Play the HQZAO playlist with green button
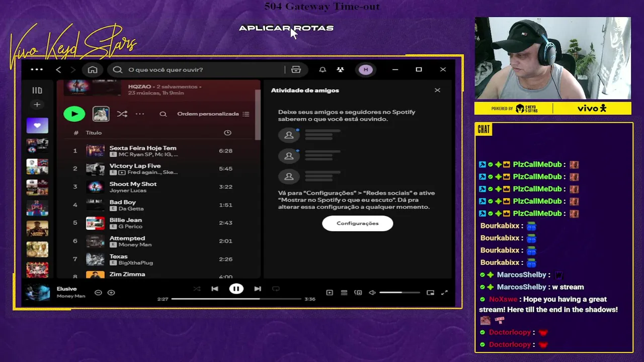Screen dimensions: 644x362 [74, 114]
